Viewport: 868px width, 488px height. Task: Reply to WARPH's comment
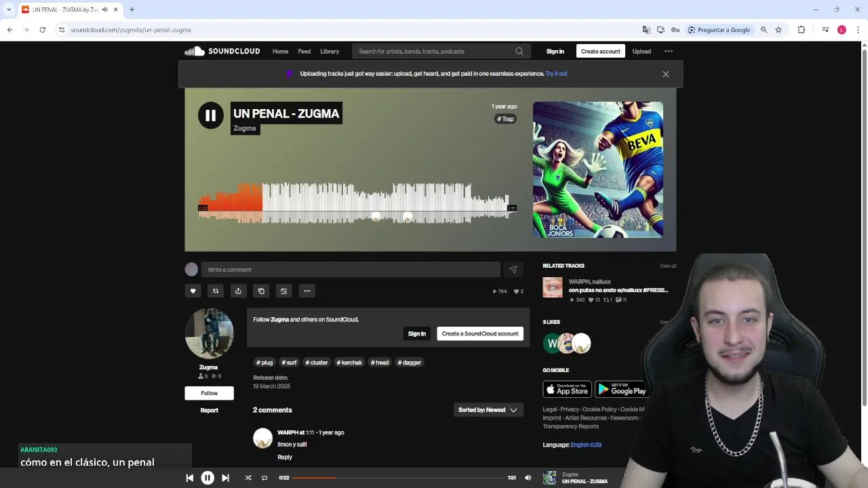(x=285, y=457)
